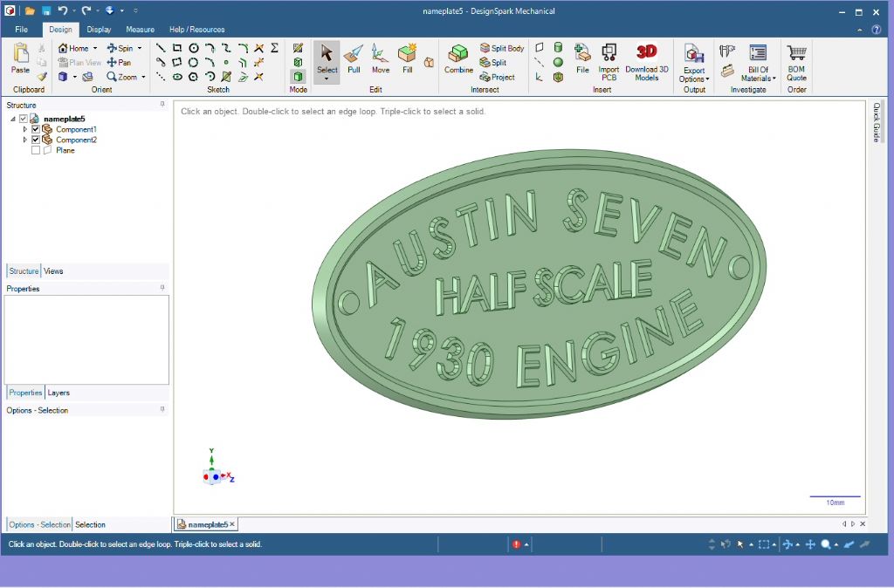Image resolution: width=894 pixels, height=588 pixels.
Task: Open the Select tool dropdown arrow
Action: (x=327, y=79)
